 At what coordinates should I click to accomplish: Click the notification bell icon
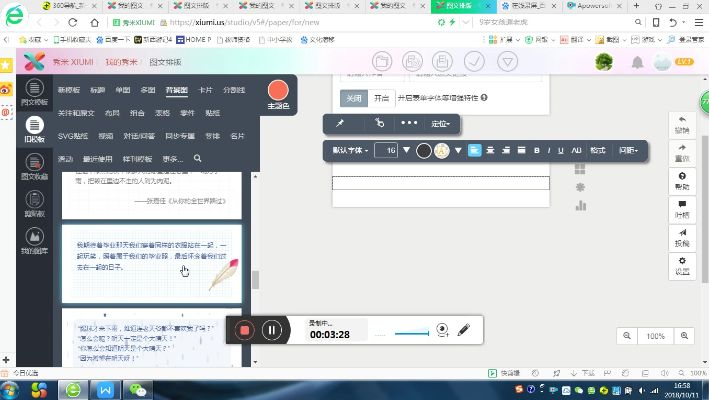[x=637, y=62]
